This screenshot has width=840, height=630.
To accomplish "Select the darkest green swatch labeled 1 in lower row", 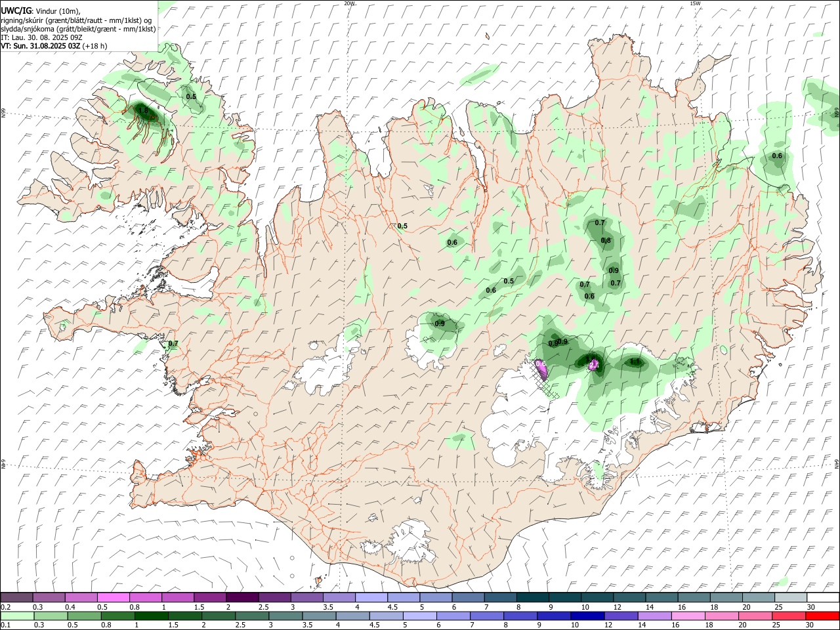I will click(x=152, y=616).
